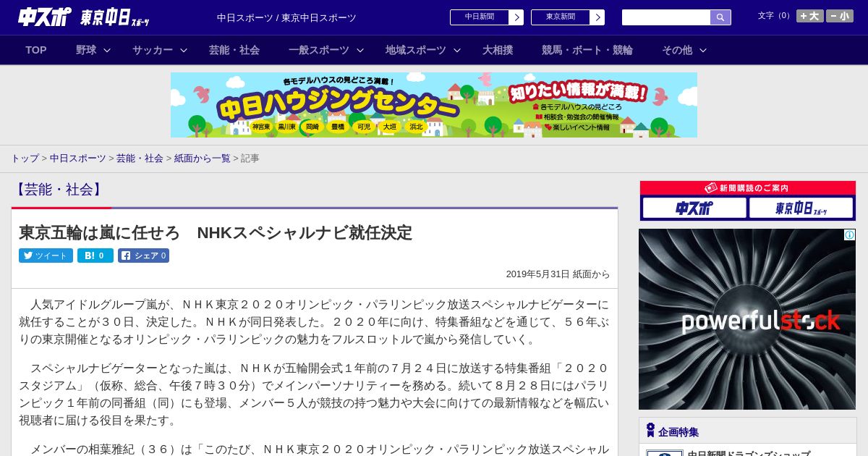Click the magnifier search button
Screen dimensions: 868x456
pyautogui.click(x=720, y=17)
